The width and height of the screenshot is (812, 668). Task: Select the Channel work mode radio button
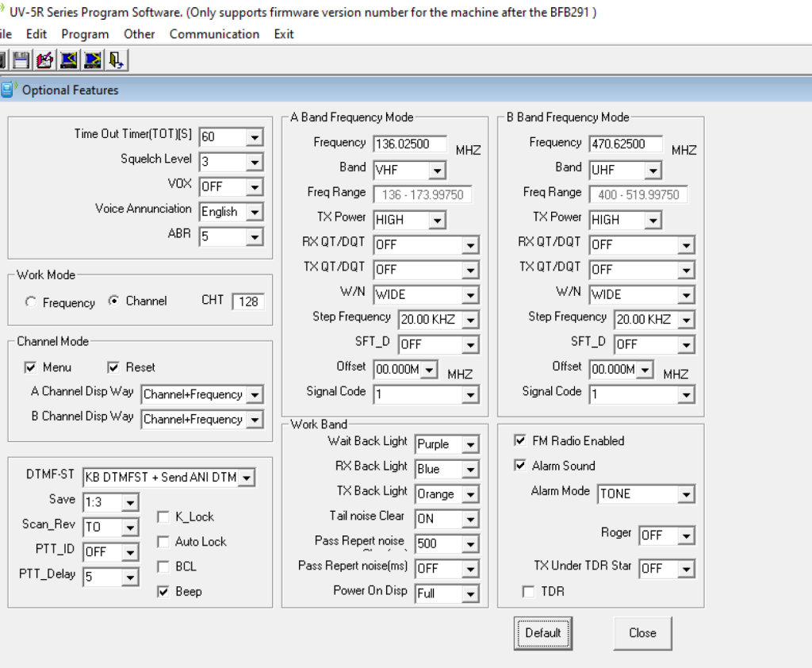click(114, 301)
